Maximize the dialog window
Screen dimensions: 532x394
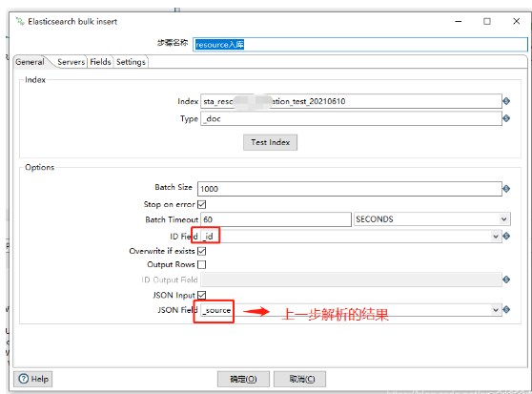point(487,21)
